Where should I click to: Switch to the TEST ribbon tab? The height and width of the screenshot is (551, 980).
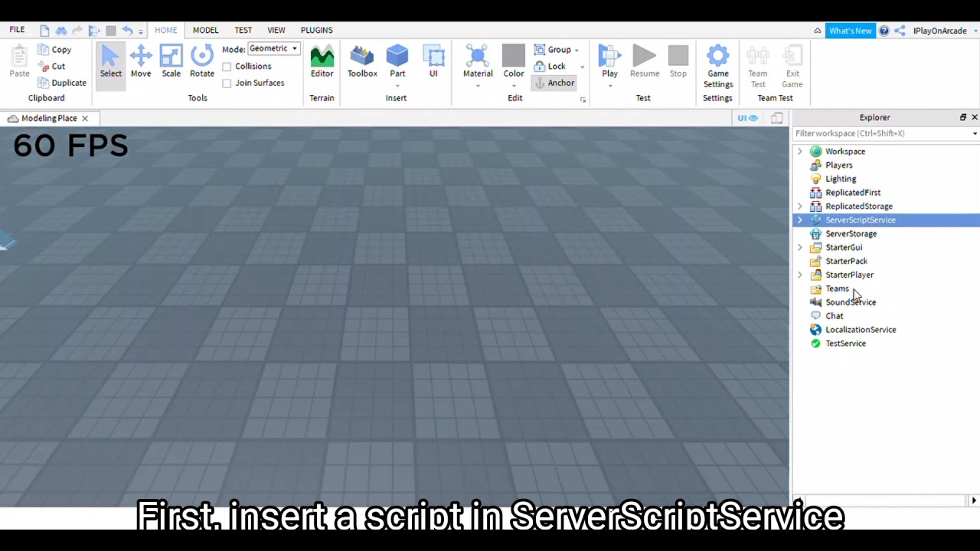coord(243,31)
